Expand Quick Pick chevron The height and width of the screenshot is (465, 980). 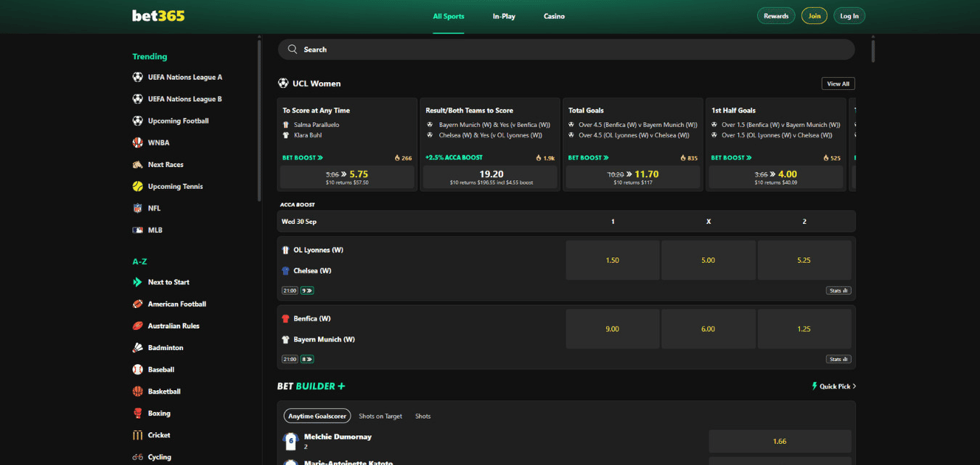854,387
